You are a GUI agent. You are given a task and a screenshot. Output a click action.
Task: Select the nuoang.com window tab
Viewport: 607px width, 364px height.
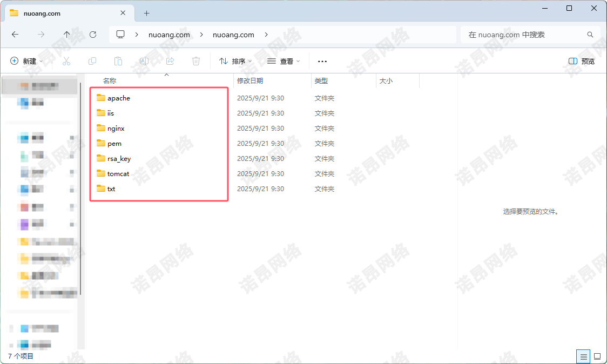65,13
